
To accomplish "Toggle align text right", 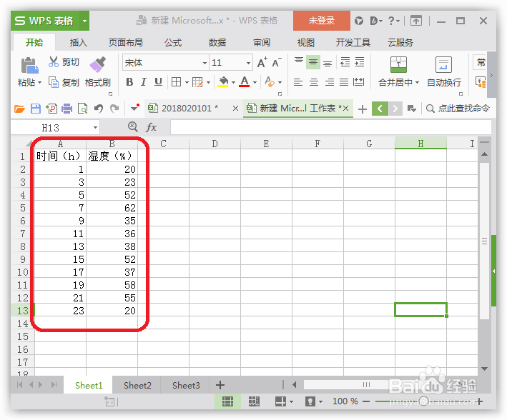I will (x=330, y=82).
